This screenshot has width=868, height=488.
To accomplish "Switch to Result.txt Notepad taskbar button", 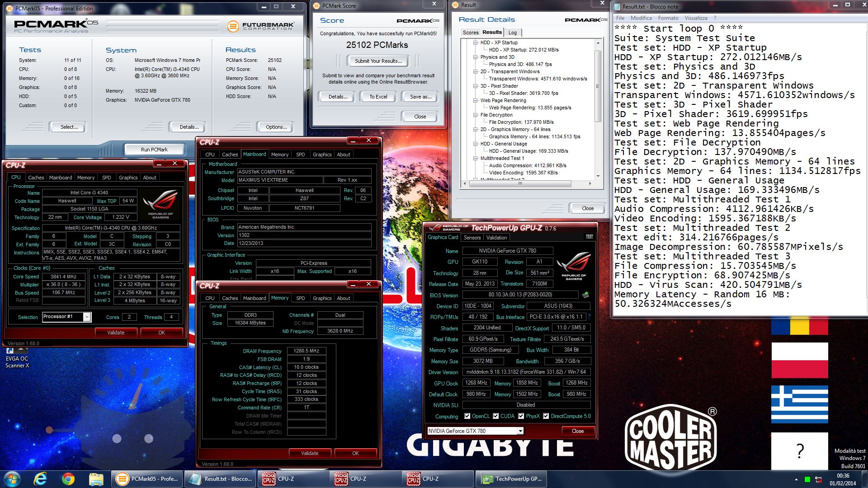I will coord(220,479).
